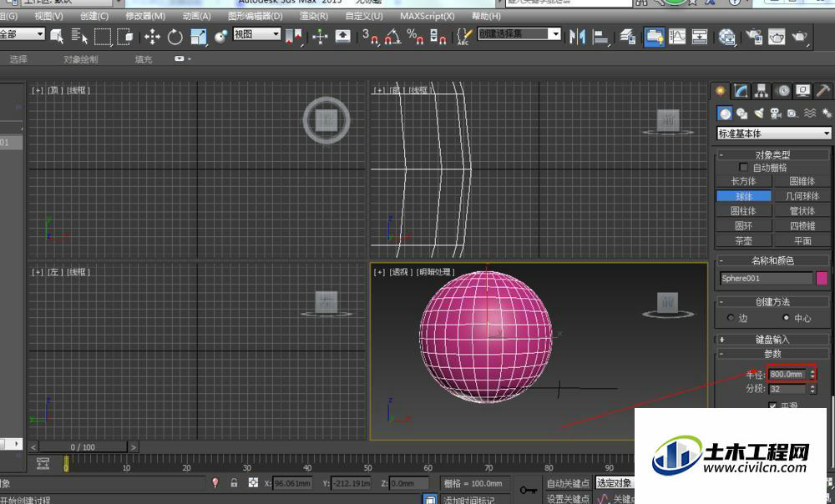Screen dimensions: 835x504
Task: Click the Select Object arrow icon
Action: (57, 37)
